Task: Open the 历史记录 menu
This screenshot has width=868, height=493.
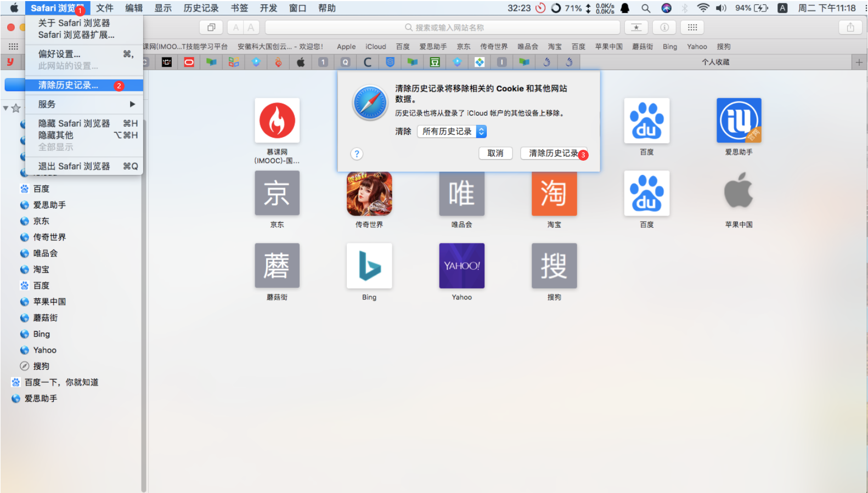Action: tap(201, 8)
